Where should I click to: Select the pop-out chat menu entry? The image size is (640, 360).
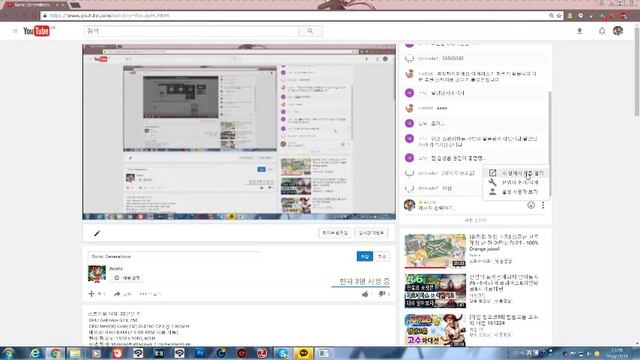coord(516,173)
